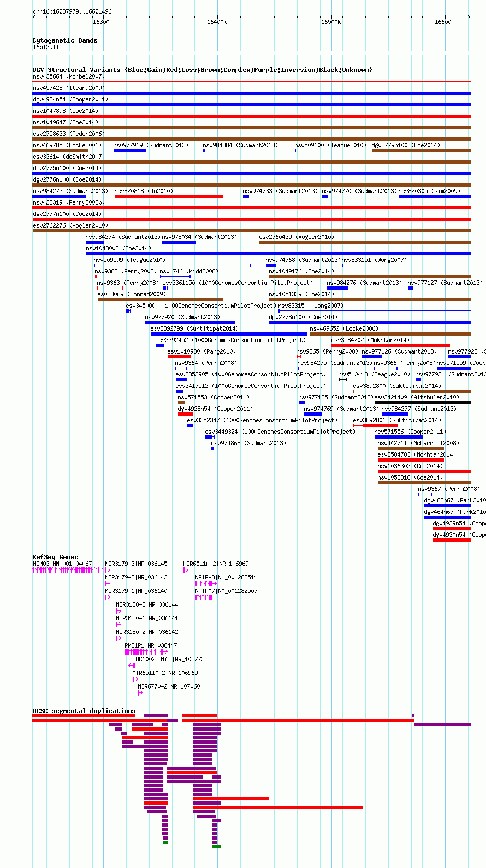Click the MIR3179-1|NR_036140 gene label
Screen dimensions: 486x868
pos(137,591)
